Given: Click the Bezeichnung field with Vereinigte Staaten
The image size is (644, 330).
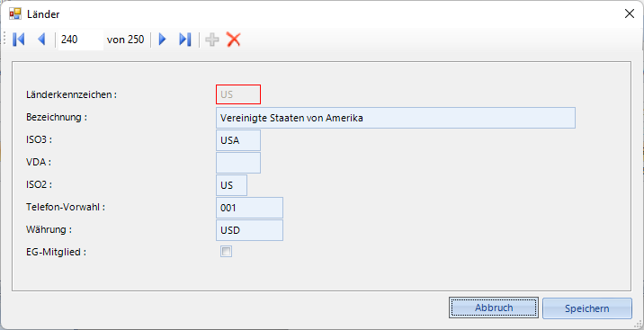Looking at the screenshot, I should coord(396,118).
